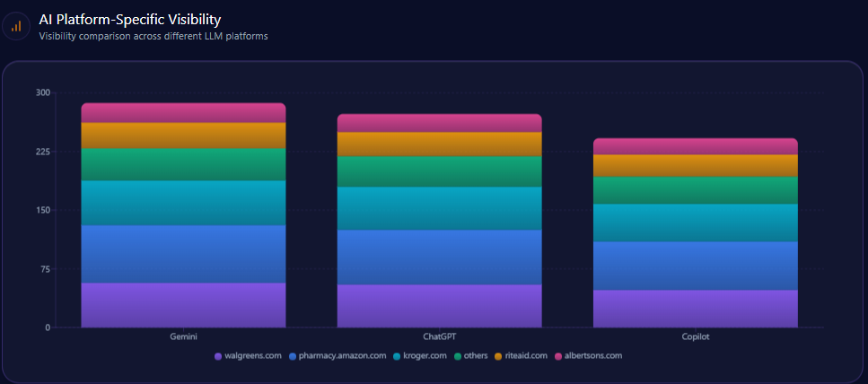Click the green others segment in Copilot bar
This screenshot has height=384, width=868.
tap(696, 190)
